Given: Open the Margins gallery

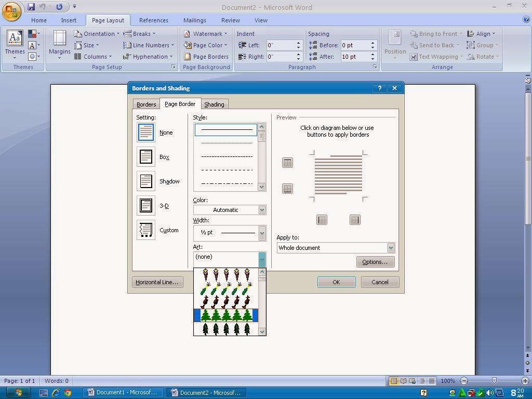Looking at the screenshot, I should coord(59,45).
